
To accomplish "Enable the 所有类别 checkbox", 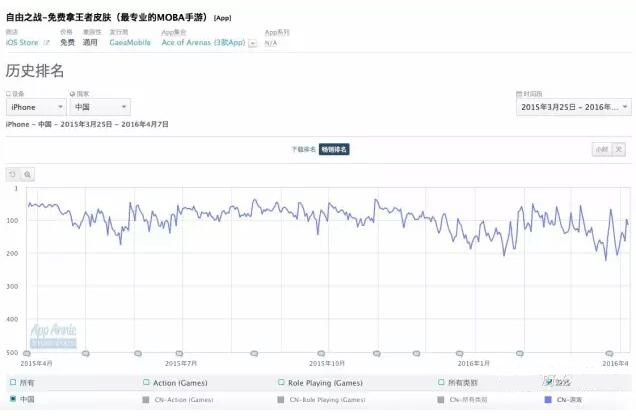I will click(441, 382).
